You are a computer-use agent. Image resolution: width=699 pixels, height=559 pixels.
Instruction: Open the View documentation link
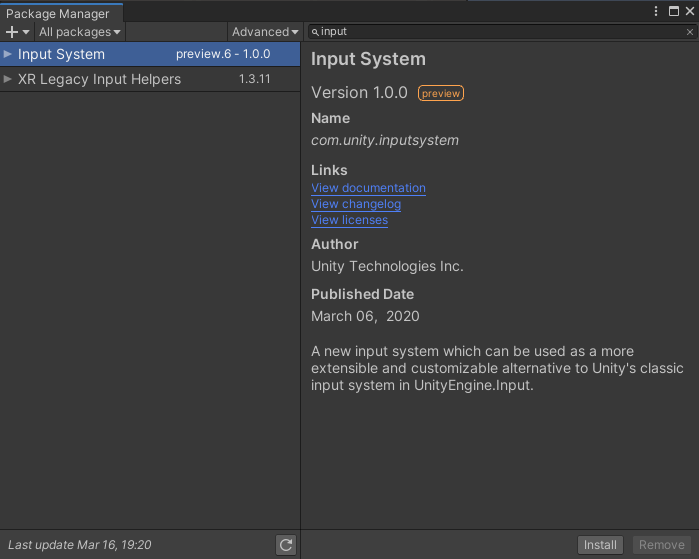368,188
